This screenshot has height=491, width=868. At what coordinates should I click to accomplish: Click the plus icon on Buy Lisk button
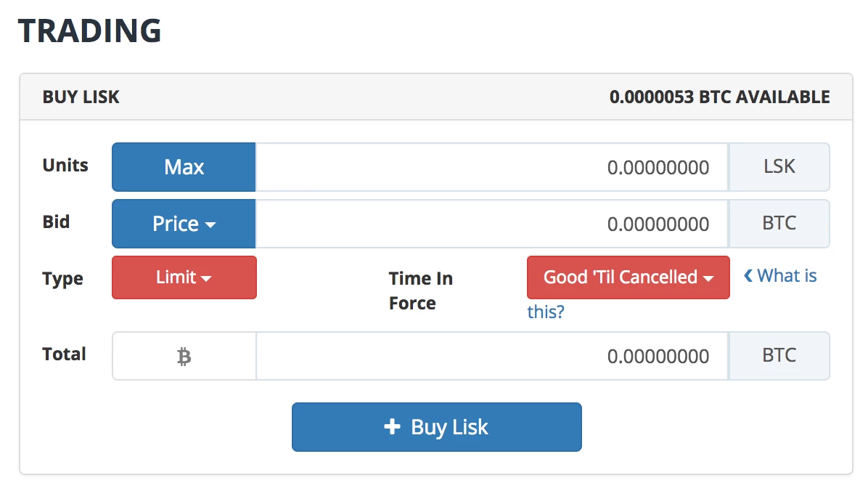tap(391, 427)
